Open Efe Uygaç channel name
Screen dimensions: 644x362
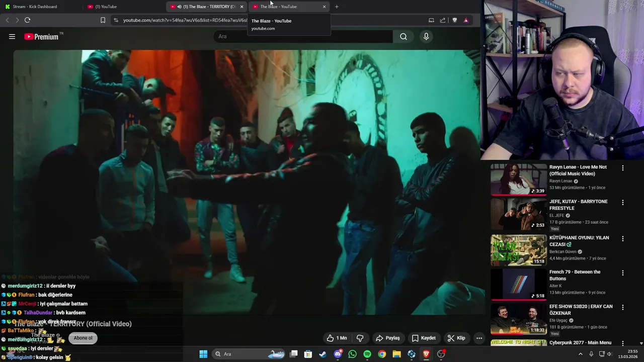(558, 320)
